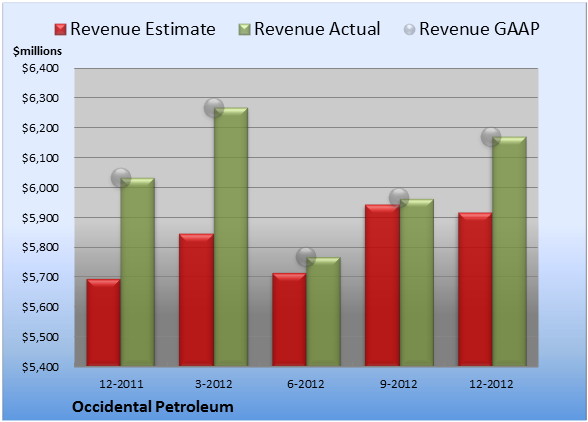Click the 12-2012 green actual bar
Viewport: 588px width, 422px height.
tap(509, 251)
